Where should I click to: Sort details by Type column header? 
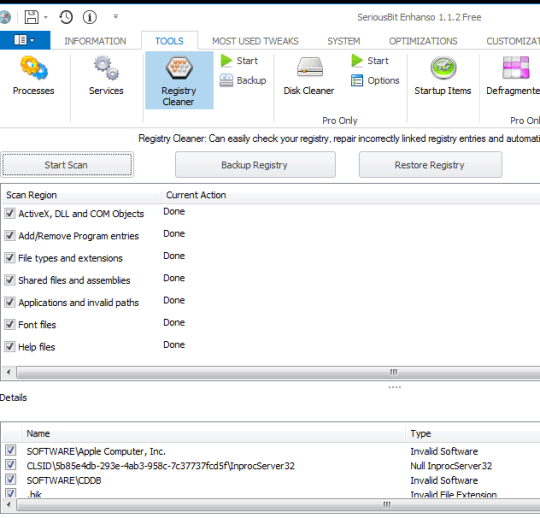coord(473,433)
